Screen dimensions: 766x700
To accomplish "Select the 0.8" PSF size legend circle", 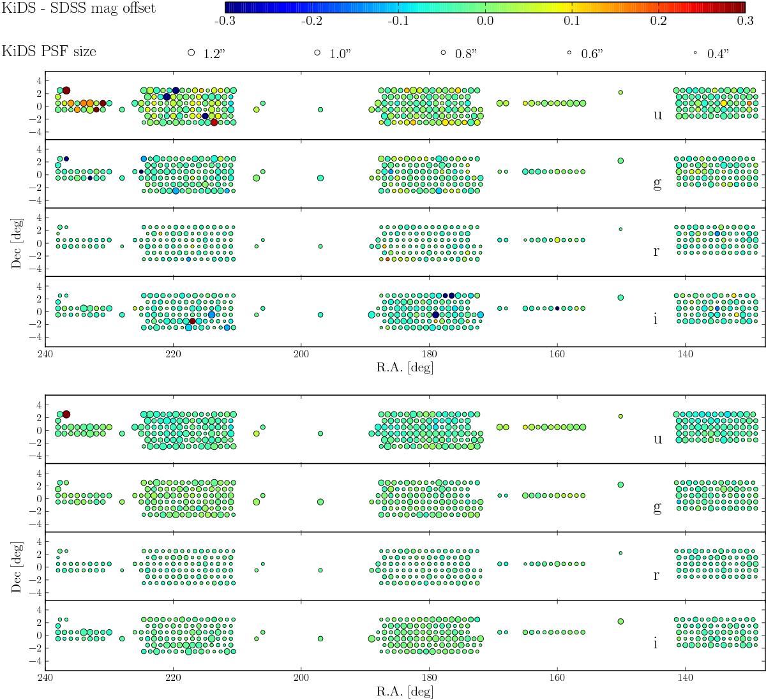I will pyautogui.click(x=442, y=54).
